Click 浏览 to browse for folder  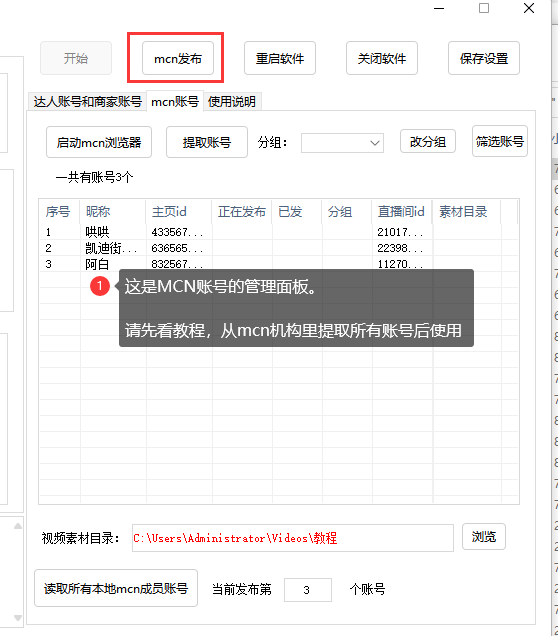484,537
